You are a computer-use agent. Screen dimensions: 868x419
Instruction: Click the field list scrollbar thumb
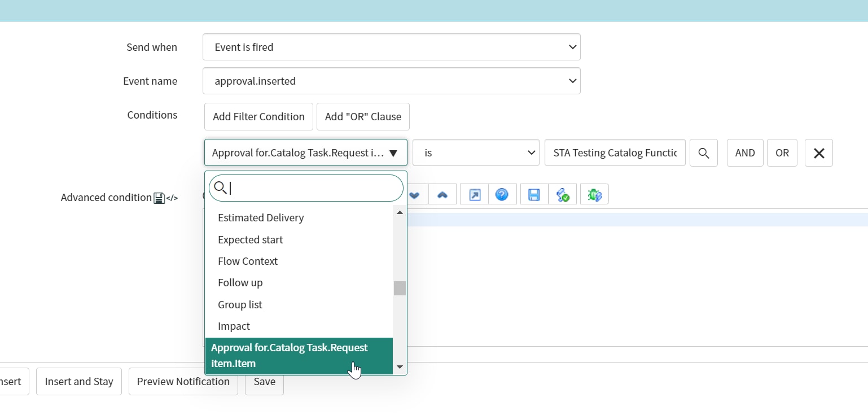click(x=400, y=288)
